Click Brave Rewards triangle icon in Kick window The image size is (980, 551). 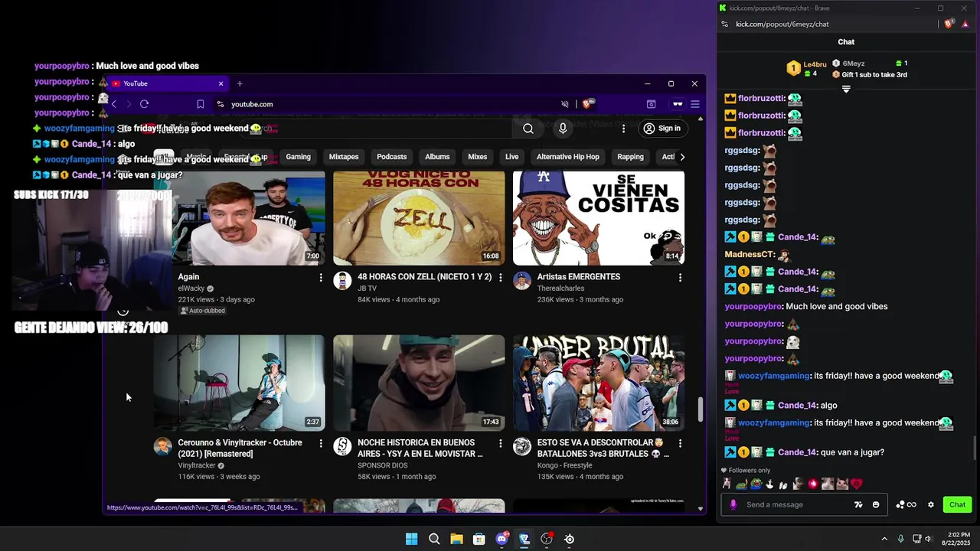(x=965, y=24)
